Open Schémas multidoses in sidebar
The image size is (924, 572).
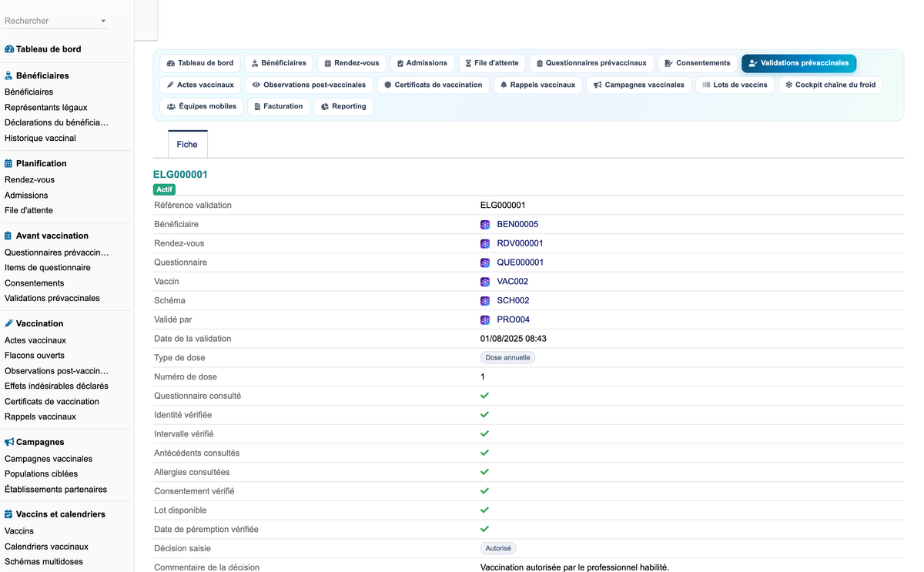pos(44,562)
